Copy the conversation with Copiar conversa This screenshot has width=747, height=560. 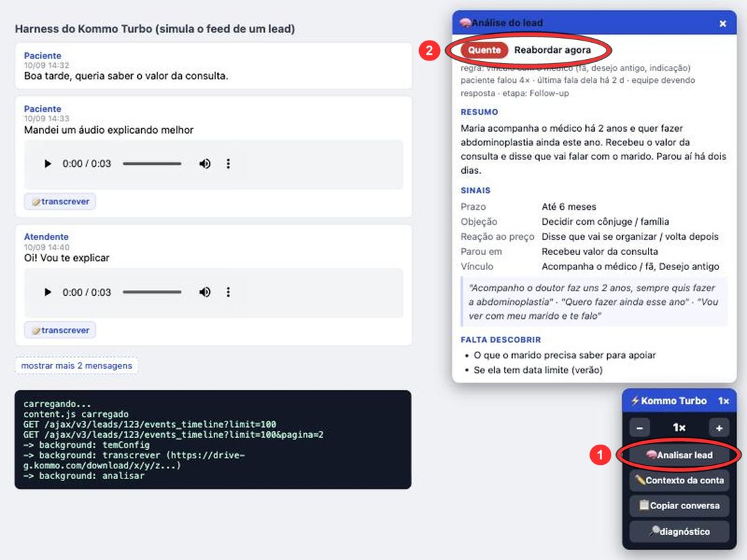(x=679, y=506)
